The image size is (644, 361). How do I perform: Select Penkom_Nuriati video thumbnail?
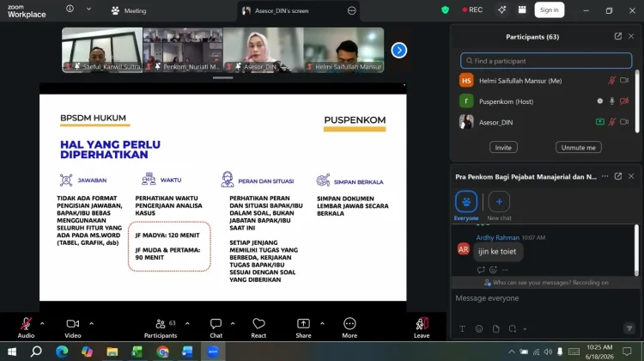183,50
